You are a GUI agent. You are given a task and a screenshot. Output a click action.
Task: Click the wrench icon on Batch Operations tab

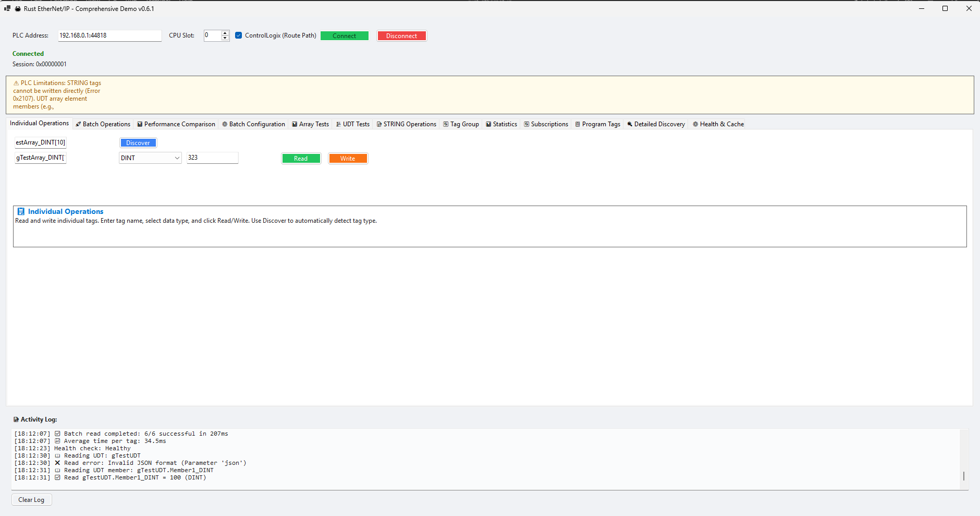77,124
